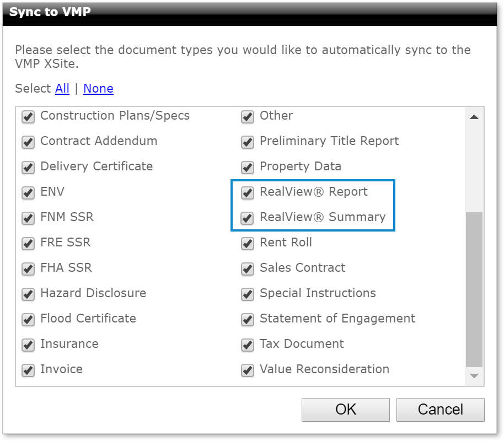The image size is (504, 441).
Task: Uncheck the RealView Report checkbox
Action: click(x=248, y=193)
